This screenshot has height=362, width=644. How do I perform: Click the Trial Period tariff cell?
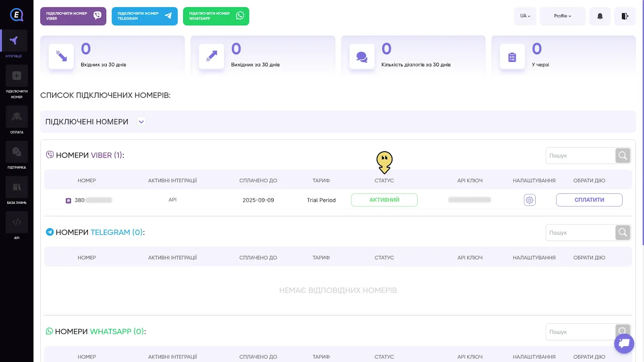coord(321,200)
